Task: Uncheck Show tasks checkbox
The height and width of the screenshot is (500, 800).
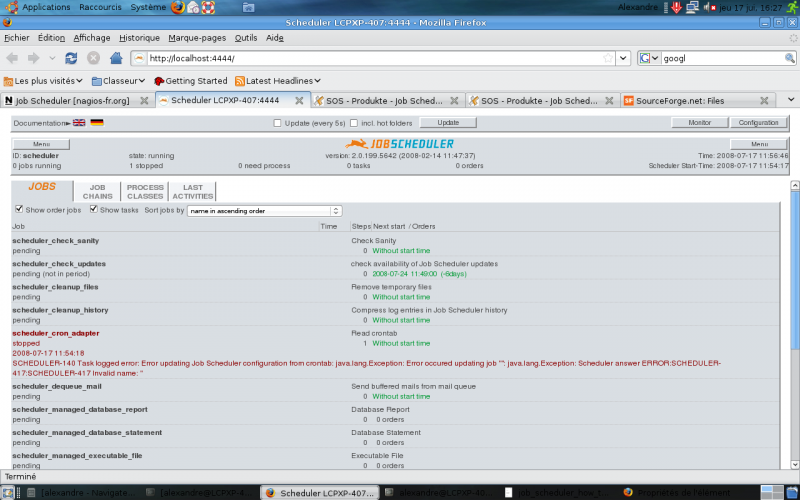Action: point(93,209)
